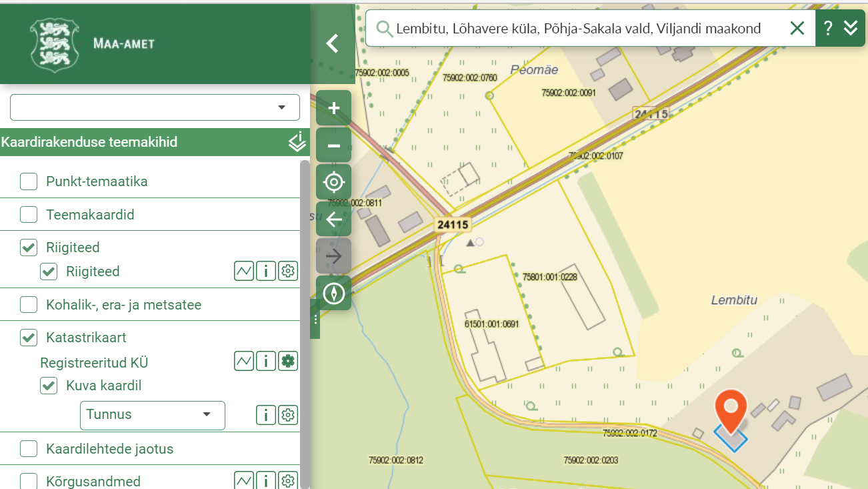Image resolution: width=868 pixels, height=489 pixels.
Task: Open help via question mark button
Action: tap(828, 28)
